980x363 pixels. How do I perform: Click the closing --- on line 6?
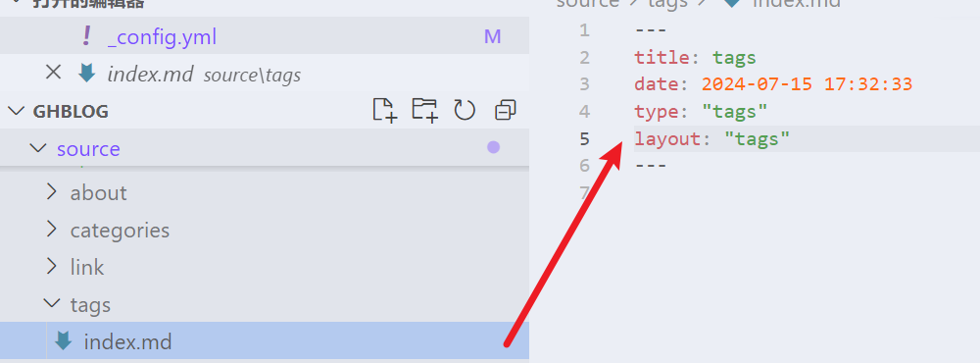coord(651,165)
